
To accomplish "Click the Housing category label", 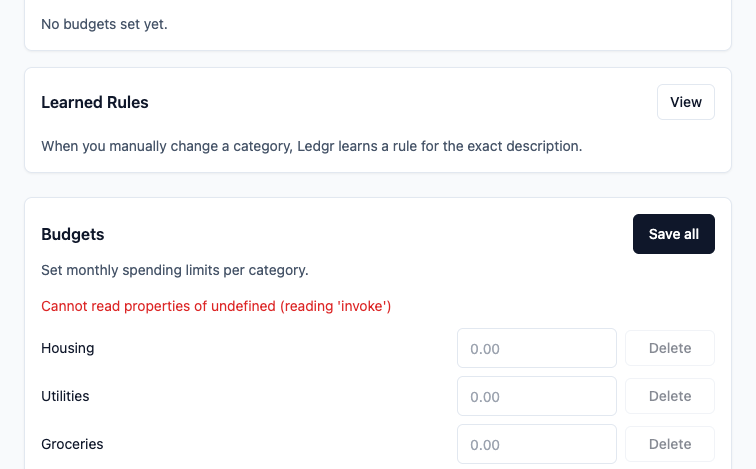I will 68,349.
